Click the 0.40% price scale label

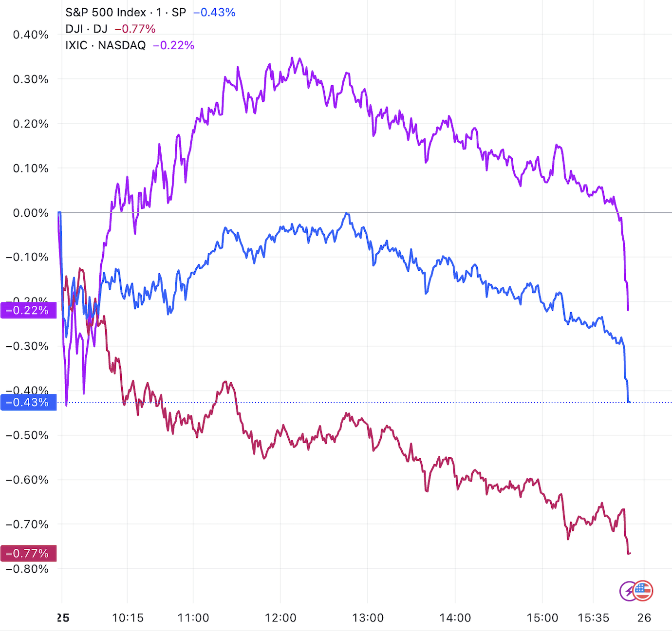click(31, 35)
